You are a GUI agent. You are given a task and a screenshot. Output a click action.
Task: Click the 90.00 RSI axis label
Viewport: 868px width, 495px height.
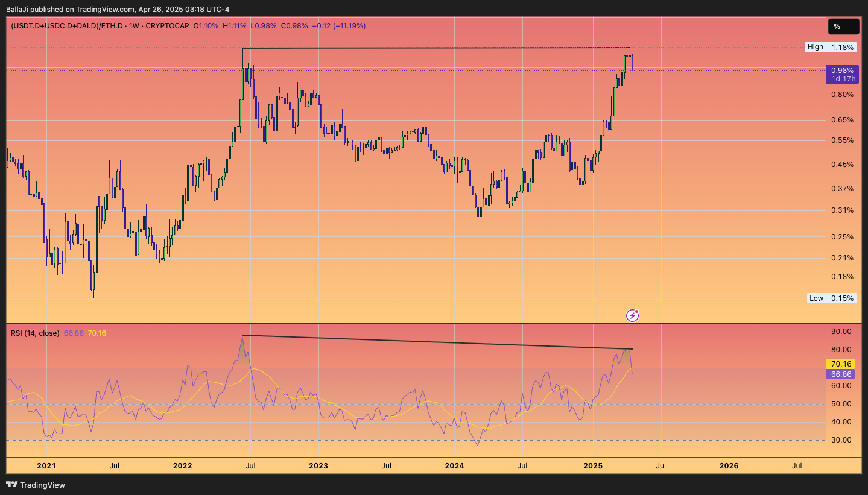coord(841,332)
